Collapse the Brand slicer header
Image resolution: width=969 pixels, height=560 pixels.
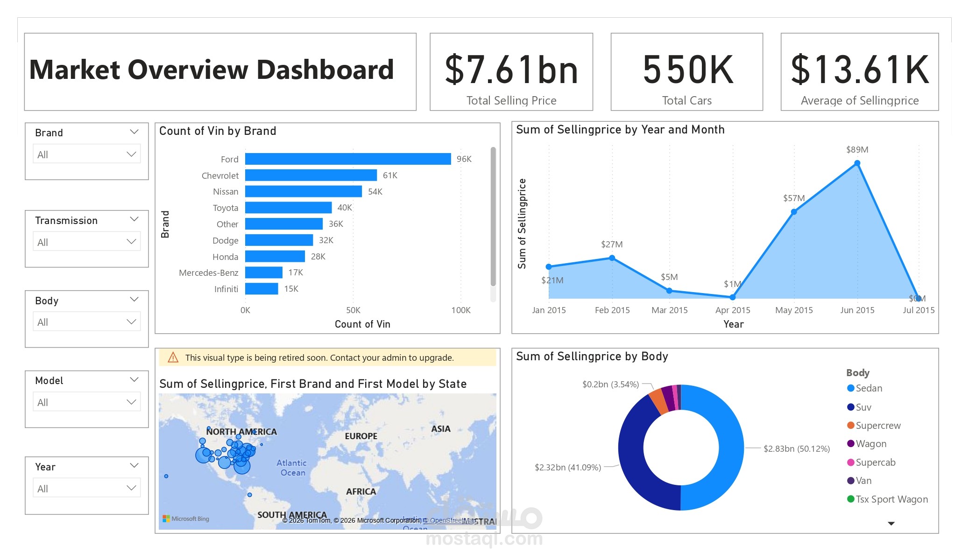pos(135,131)
